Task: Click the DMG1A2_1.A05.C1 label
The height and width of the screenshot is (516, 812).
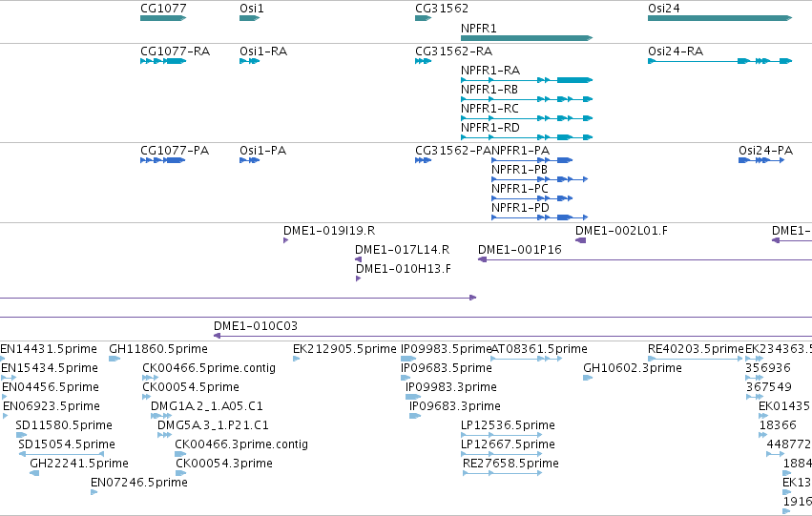Action: pyautogui.click(x=207, y=407)
